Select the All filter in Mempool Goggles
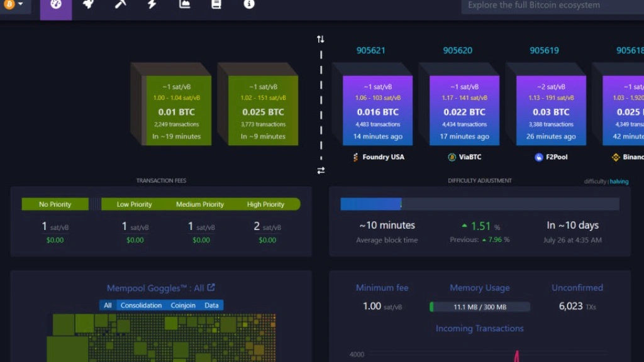644x362 pixels. tap(108, 305)
